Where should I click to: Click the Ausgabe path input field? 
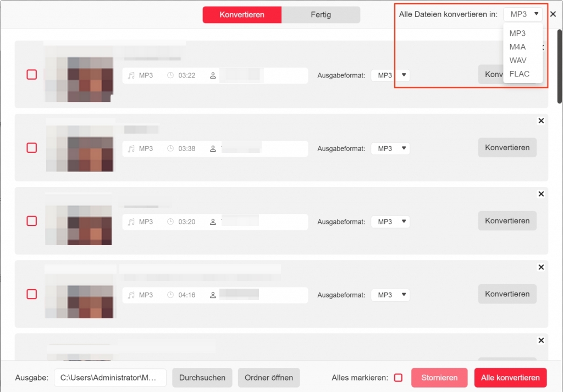pyautogui.click(x=110, y=378)
